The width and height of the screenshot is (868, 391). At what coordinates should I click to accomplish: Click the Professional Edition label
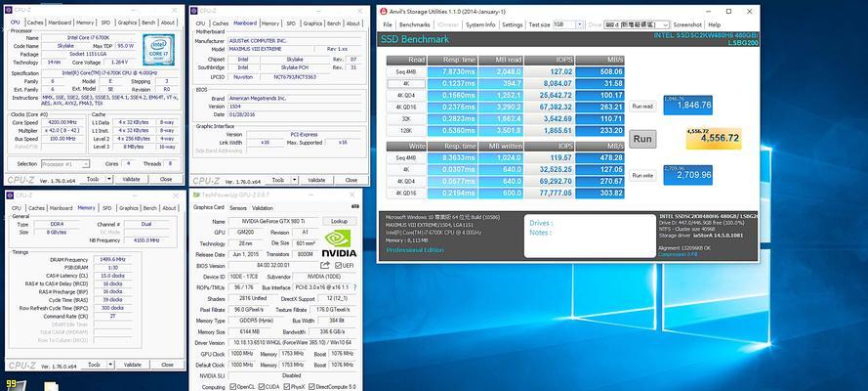(x=415, y=250)
